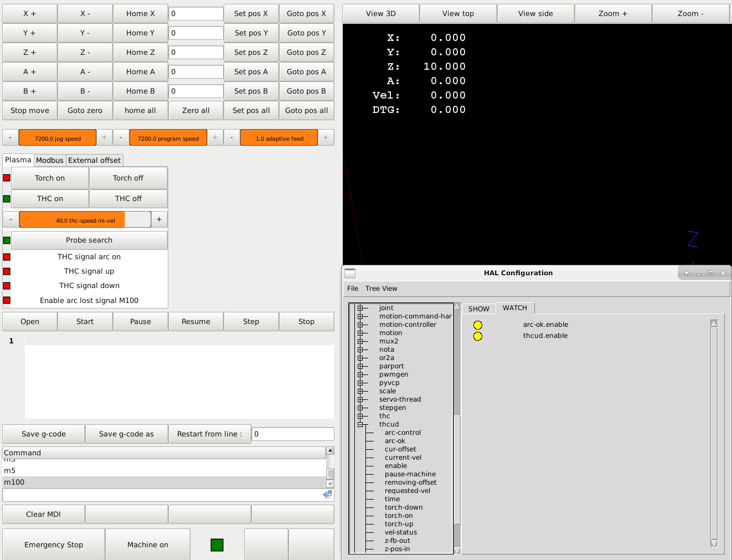Expand the mux2 tree node

click(x=360, y=341)
